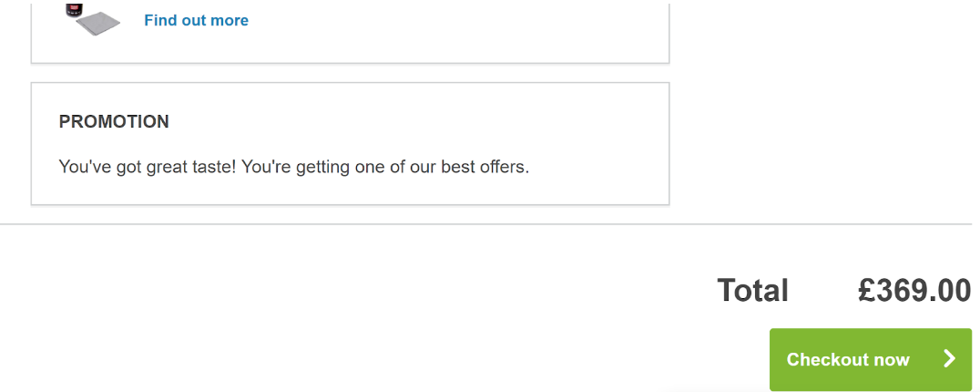
Task: Select the PROMOTION heading
Action: pos(114,121)
